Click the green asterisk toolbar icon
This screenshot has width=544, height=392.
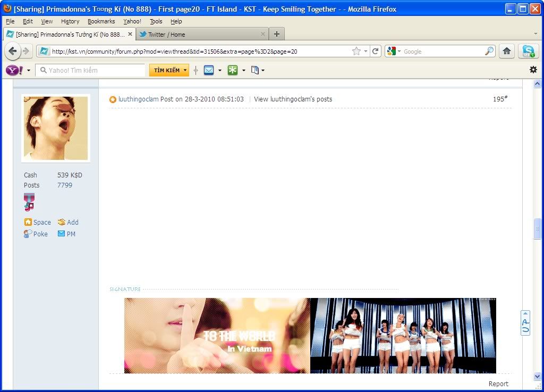(233, 71)
